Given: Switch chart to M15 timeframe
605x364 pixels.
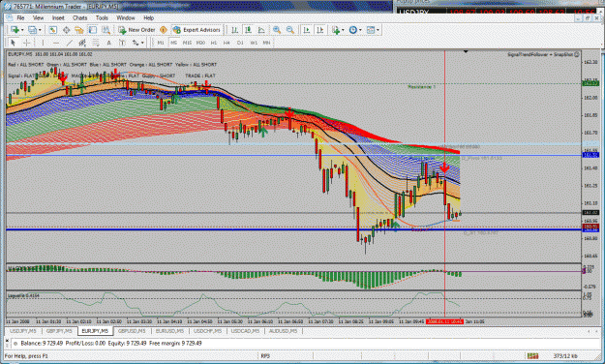Looking at the screenshot, I should (187, 43).
